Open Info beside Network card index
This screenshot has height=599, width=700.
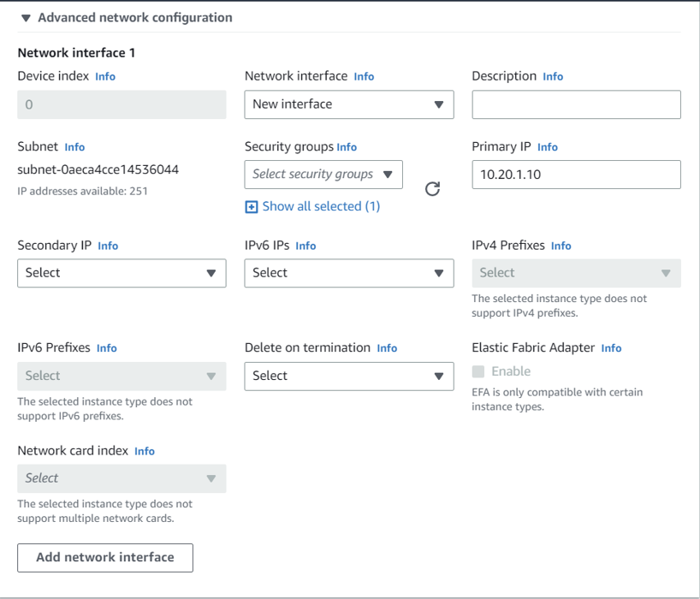tap(145, 451)
